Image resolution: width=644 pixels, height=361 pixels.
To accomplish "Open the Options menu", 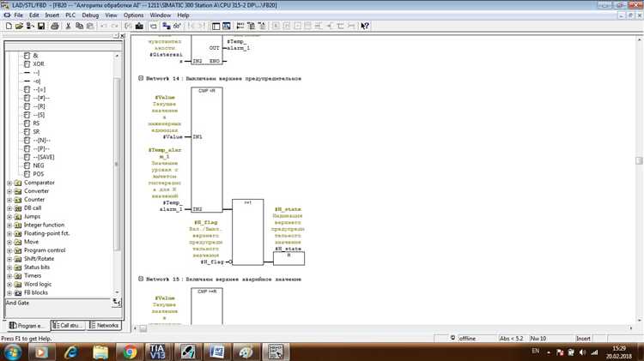I will click(x=133, y=15).
